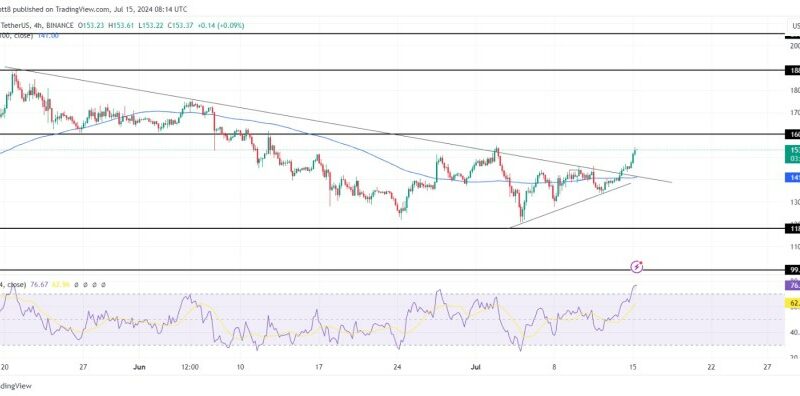Click the '17' date on time axis

click(x=319, y=366)
